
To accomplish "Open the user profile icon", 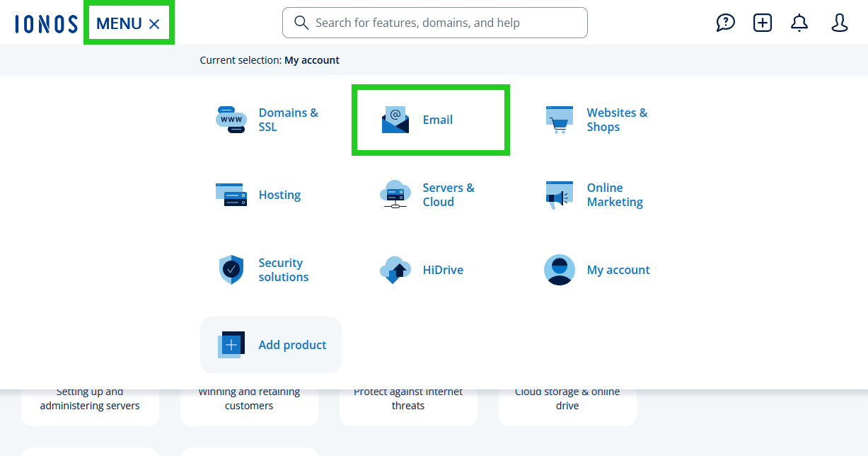I will tap(839, 23).
